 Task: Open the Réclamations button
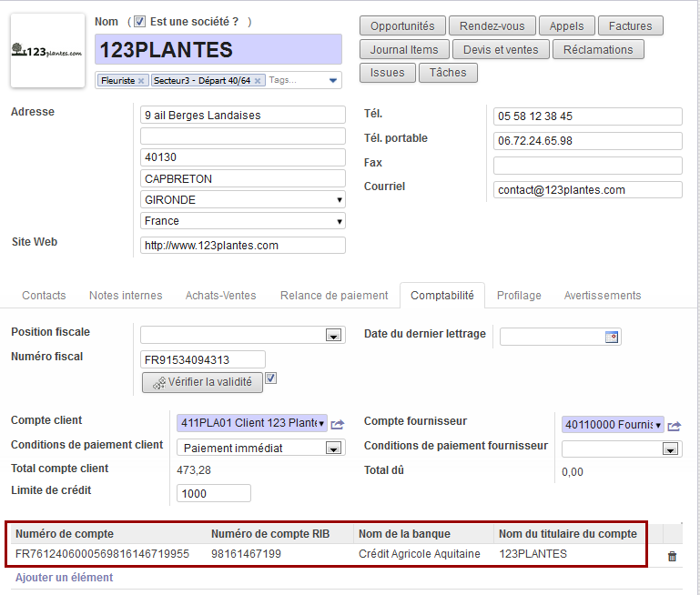[598, 49]
